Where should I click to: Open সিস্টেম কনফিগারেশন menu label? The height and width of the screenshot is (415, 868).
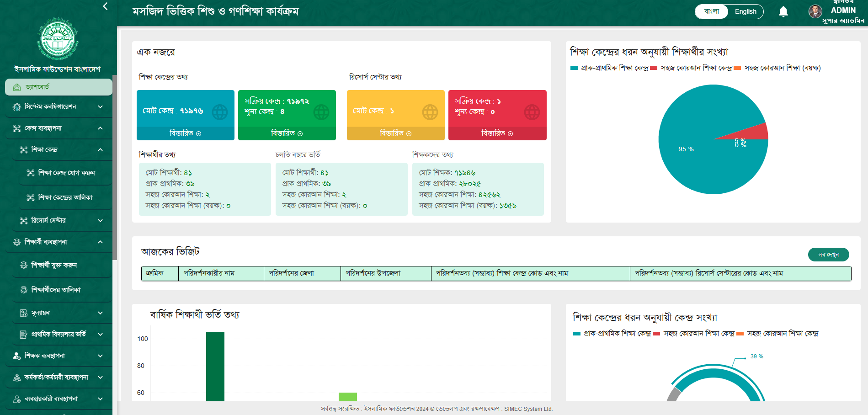pyautogui.click(x=50, y=107)
